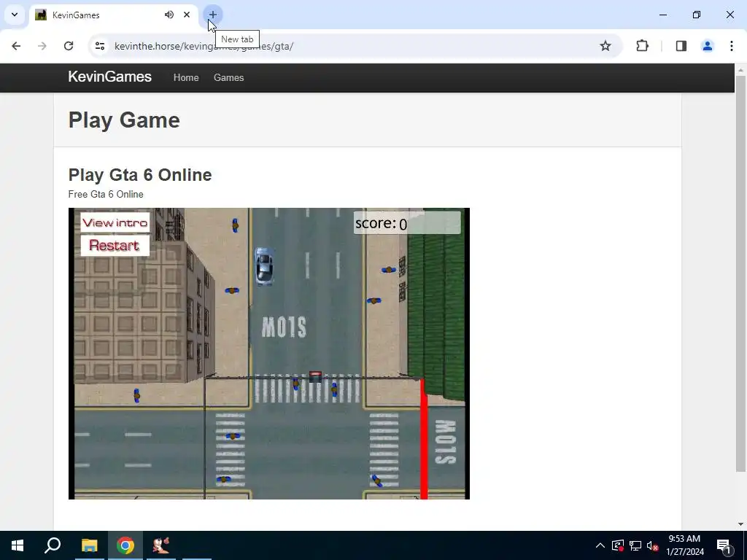Click the Free Gta 6 Online text
This screenshot has height=560, width=747.
coord(106,194)
